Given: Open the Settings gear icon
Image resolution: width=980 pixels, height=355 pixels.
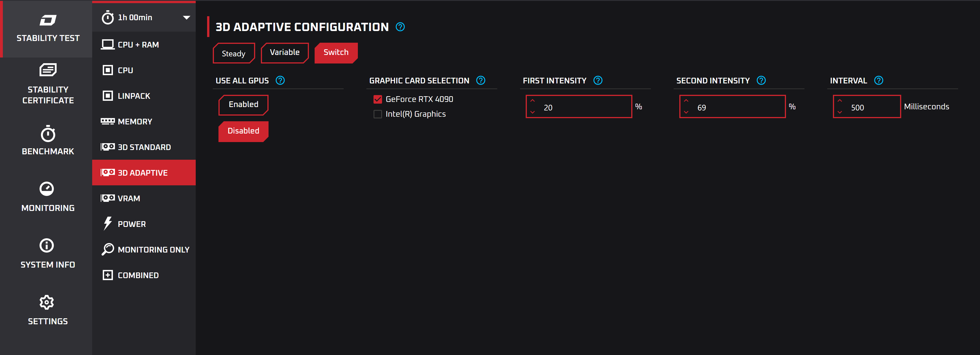Looking at the screenshot, I should pyautogui.click(x=47, y=302).
